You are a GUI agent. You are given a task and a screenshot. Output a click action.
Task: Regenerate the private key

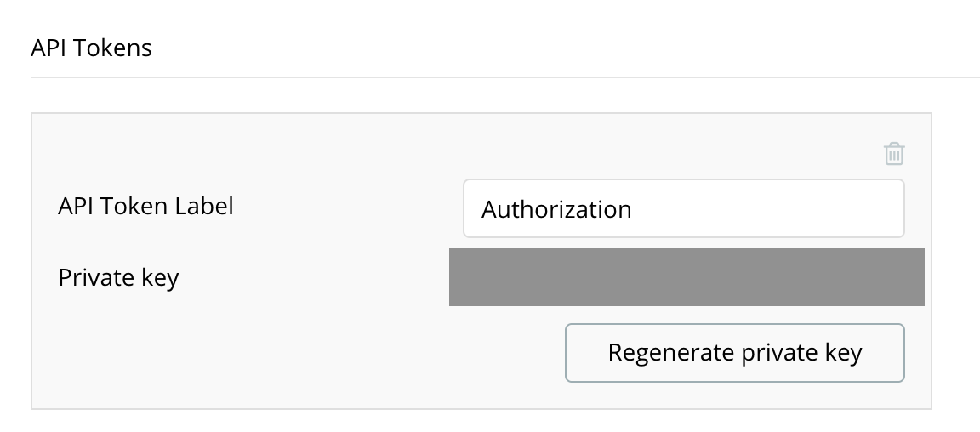pos(734,353)
